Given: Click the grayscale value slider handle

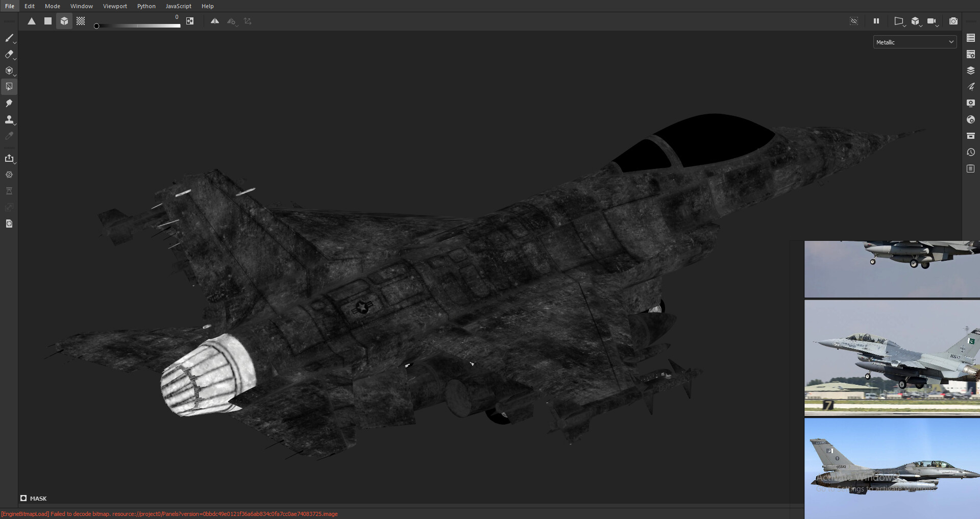Looking at the screenshot, I should pos(97,26).
